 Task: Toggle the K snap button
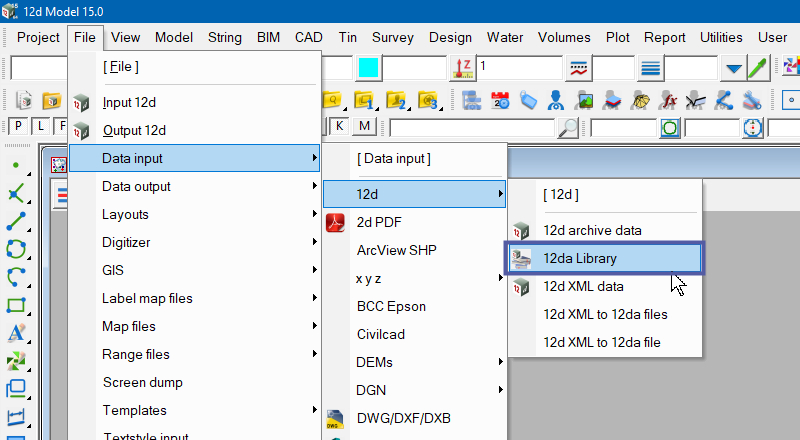pos(339,126)
